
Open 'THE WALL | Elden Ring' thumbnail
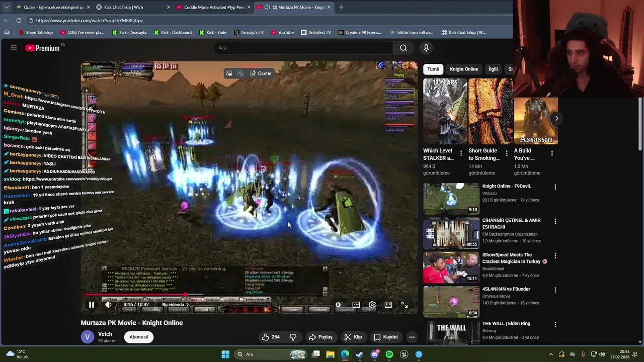[x=451, y=332]
